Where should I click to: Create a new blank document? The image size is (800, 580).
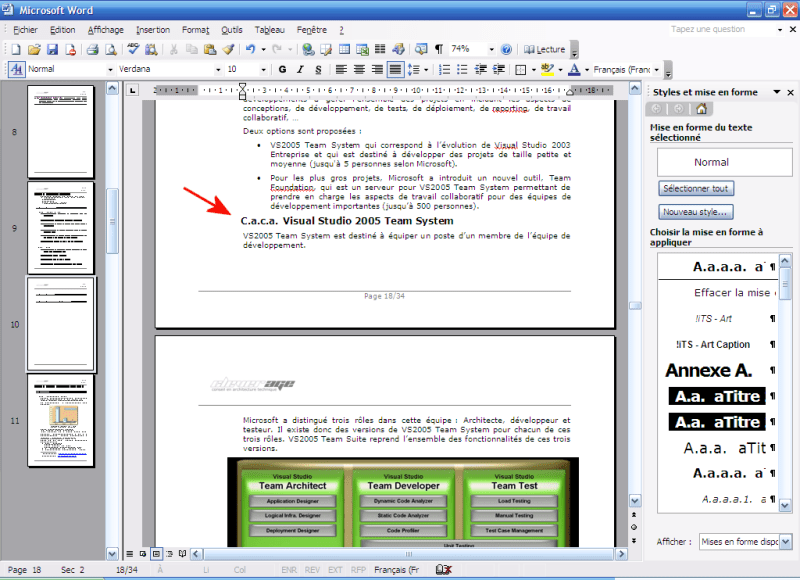[x=16, y=49]
